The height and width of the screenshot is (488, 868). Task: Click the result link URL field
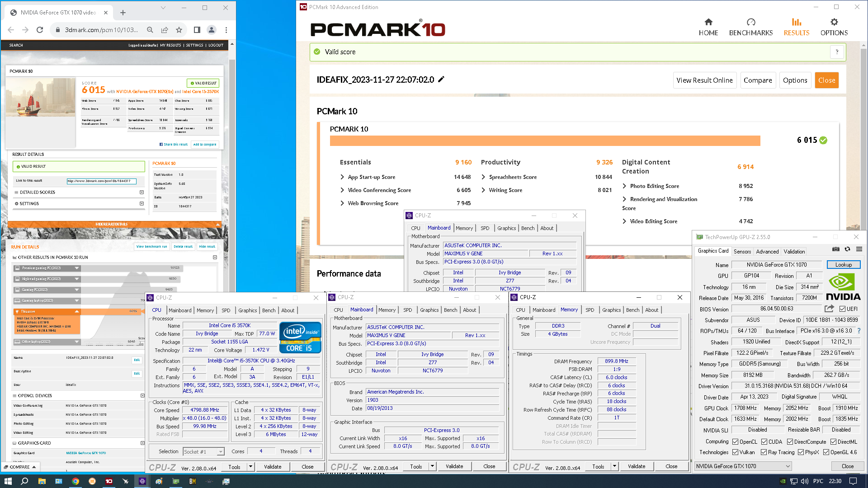tap(102, 181)
